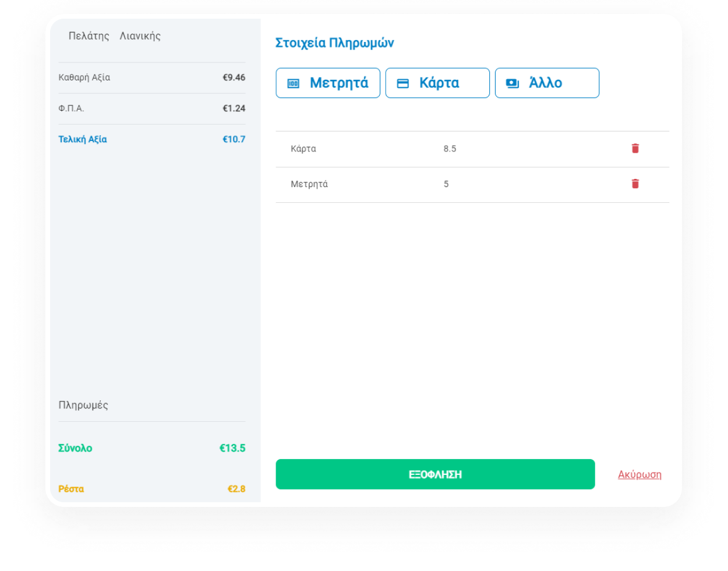This screenshot has height=571, width=728.
Task: Click the Ρέστα change amount €2.8
Action: click(x=236, y=489)
